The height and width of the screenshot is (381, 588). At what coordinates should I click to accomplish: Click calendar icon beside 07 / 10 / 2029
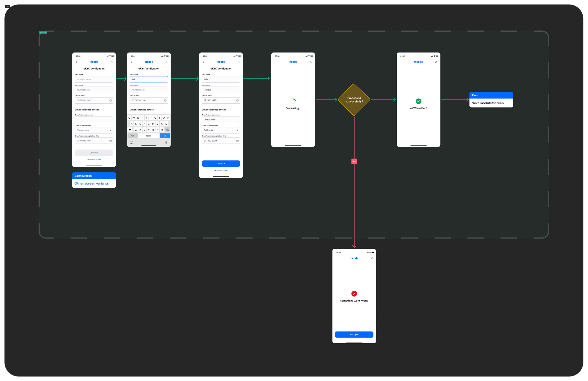237,141
